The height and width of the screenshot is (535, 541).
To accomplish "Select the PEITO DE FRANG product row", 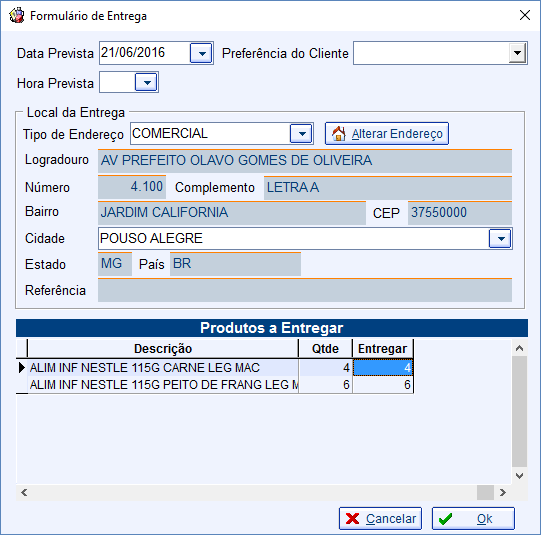I will click(215, 385).
